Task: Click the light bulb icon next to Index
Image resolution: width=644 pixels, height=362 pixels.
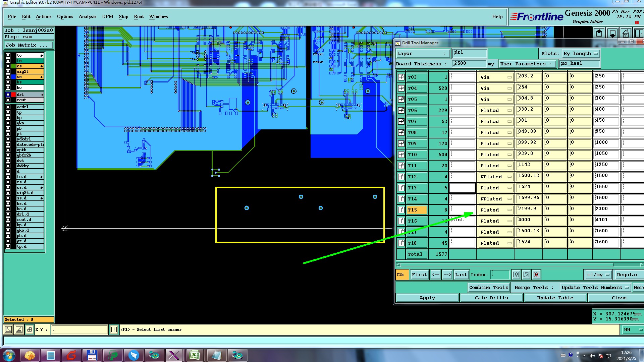Action: (x=516, y=275)
